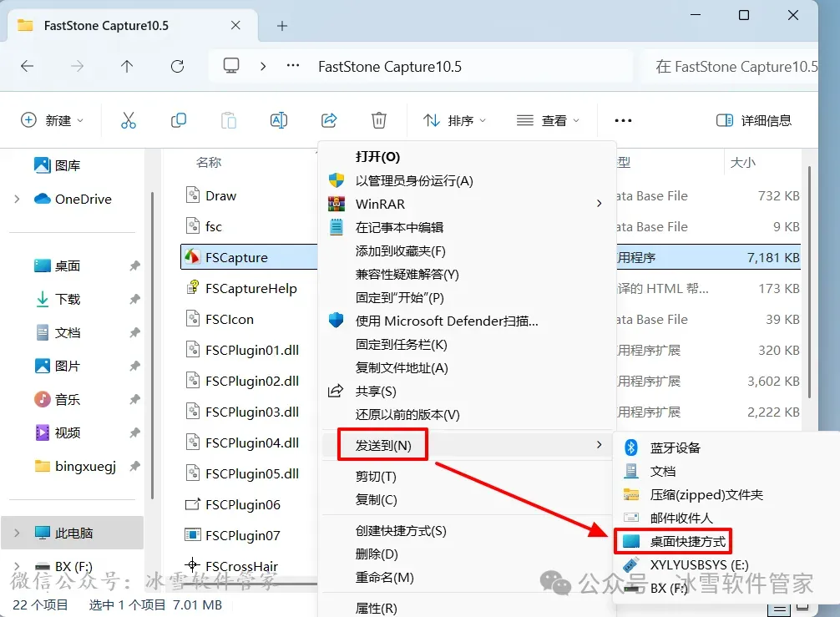Image resolution: width=840 pixels, height=617 pixels.
Task: Choose 桌面快捷方式 in the submenu
Action: [x=688, y=542]
